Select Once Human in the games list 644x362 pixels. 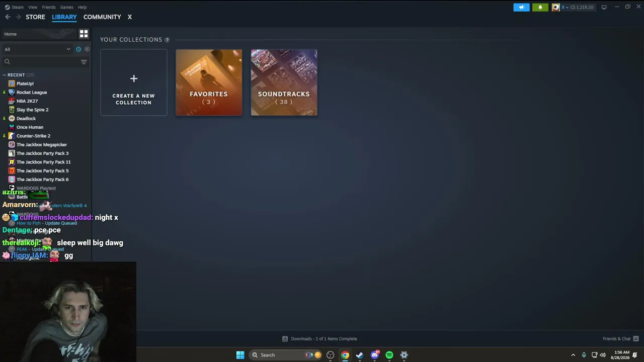coord(30,127)
